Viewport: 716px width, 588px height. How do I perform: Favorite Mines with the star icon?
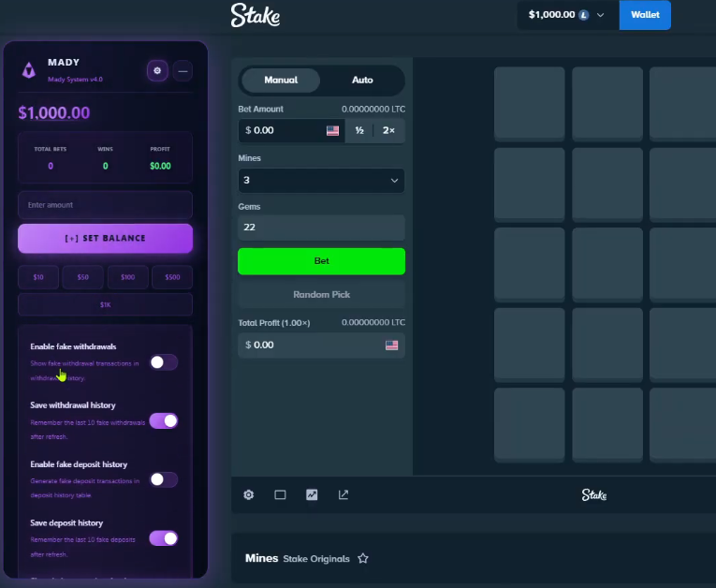coord(363,558)
